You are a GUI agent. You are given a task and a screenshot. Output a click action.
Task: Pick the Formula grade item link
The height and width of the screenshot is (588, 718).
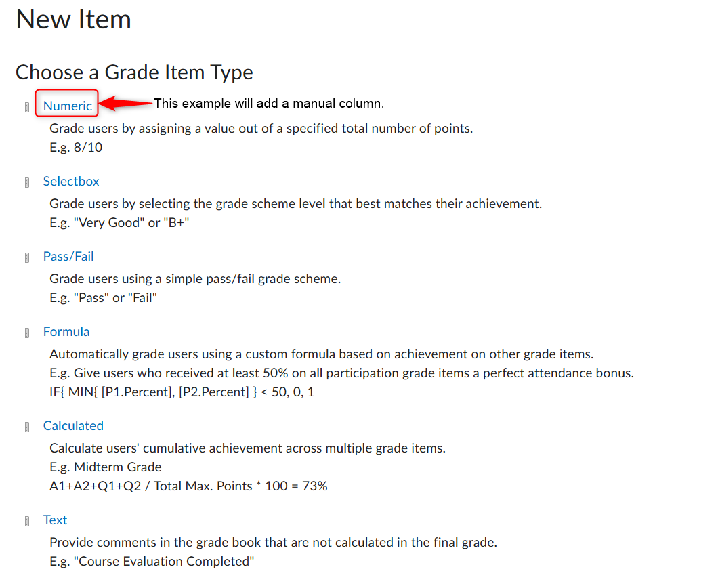pyautogui.click(x=66, y=331)
